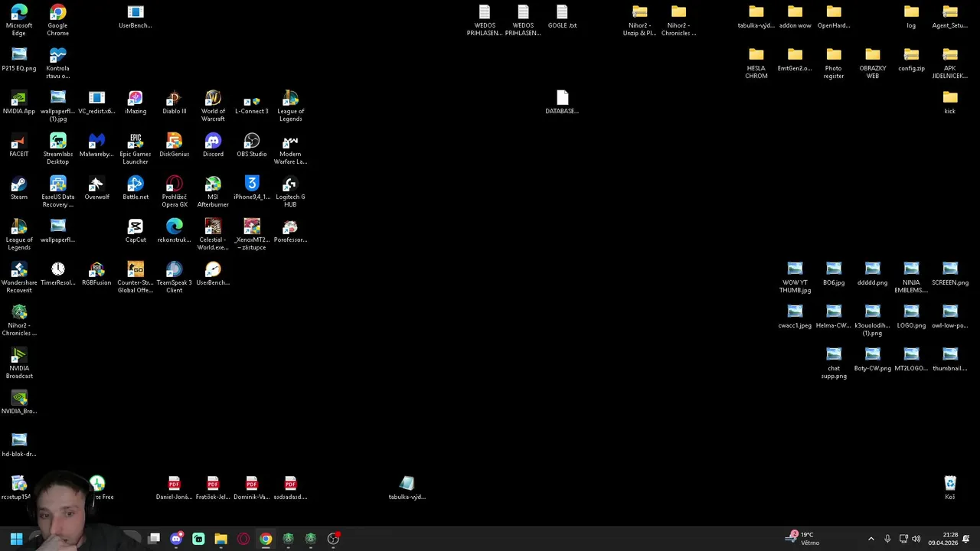980x551 pixels.
Task: Select the SCREEN.png image file
Action: (x=950, y=275)
